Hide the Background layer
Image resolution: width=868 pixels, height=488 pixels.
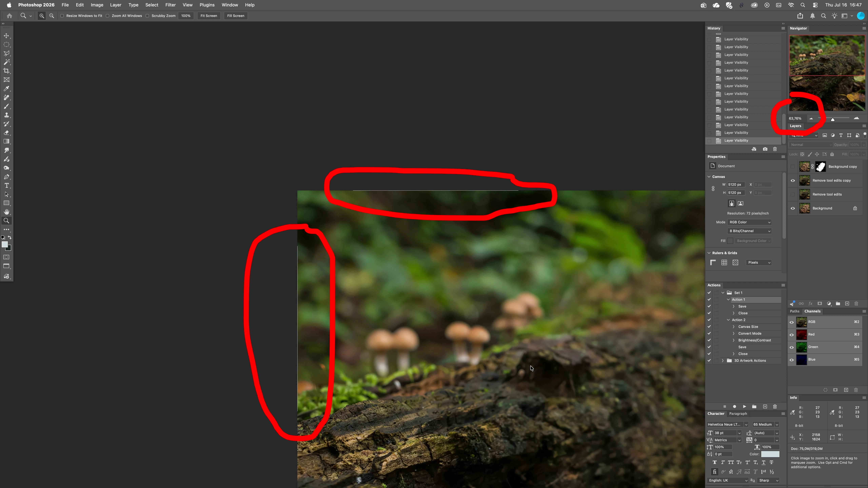coord(793,208)
